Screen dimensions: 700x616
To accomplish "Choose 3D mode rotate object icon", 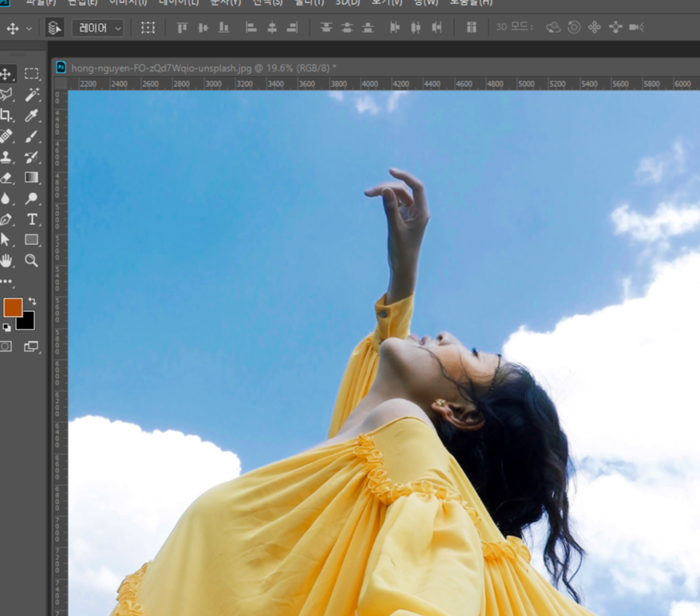I will point(554,28).
